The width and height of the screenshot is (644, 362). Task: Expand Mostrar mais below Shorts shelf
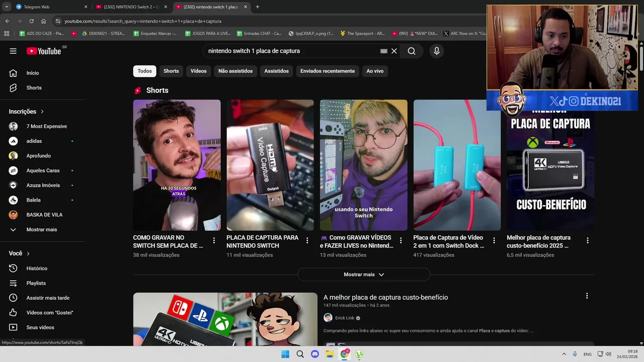364,275
